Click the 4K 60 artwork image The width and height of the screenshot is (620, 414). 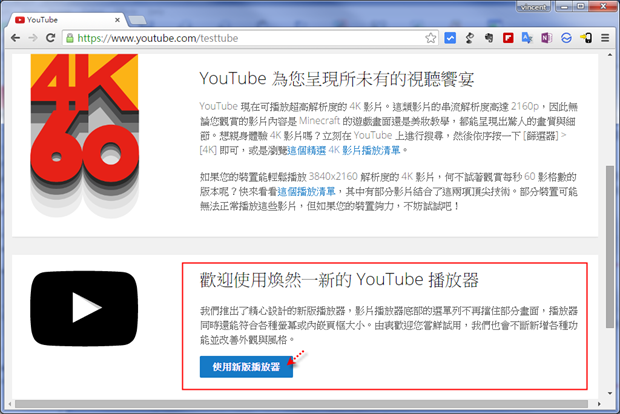tap(85, 135)
